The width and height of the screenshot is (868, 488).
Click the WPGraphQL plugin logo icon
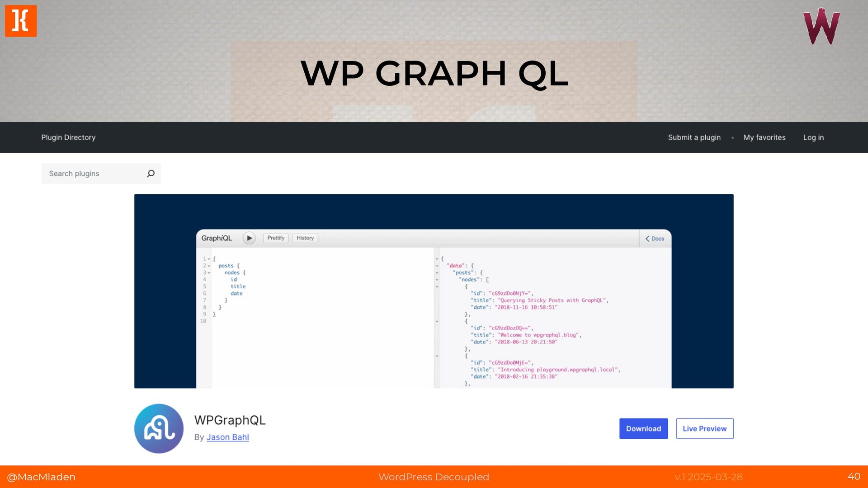159,428
